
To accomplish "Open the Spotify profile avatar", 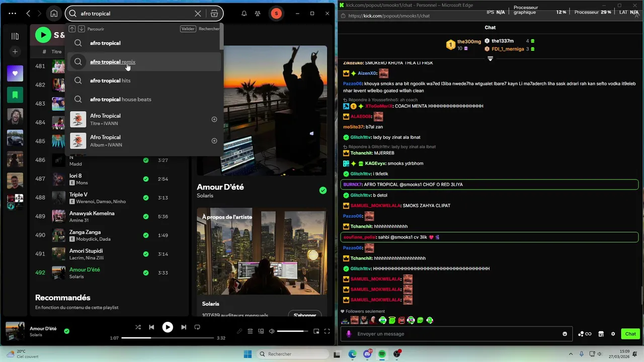I will click(x=276, y=14).
